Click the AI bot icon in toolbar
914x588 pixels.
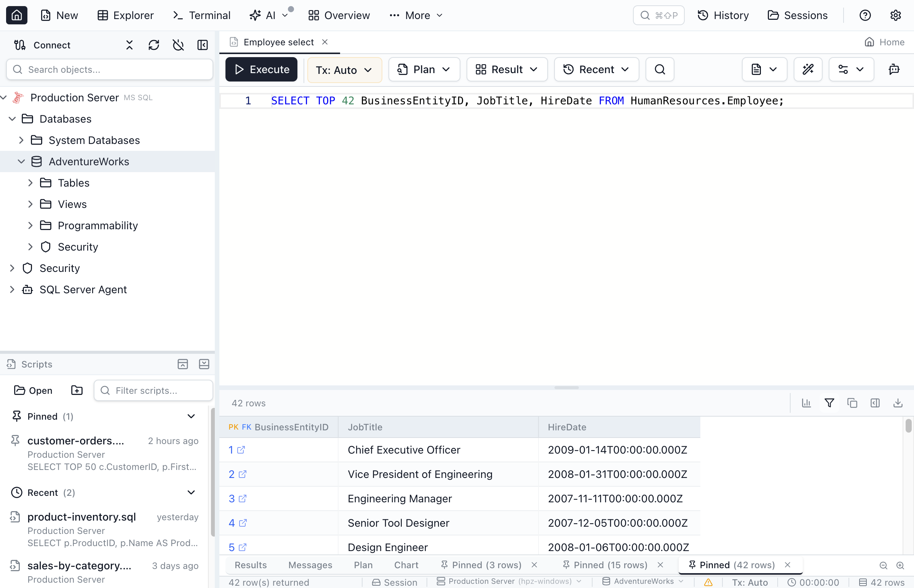(x=894, y=69)
